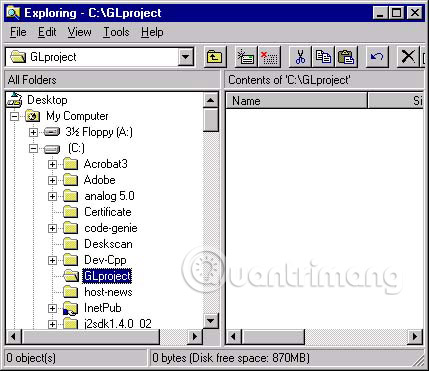Open the View menu
429x371 pixels.
pos(79,32)
